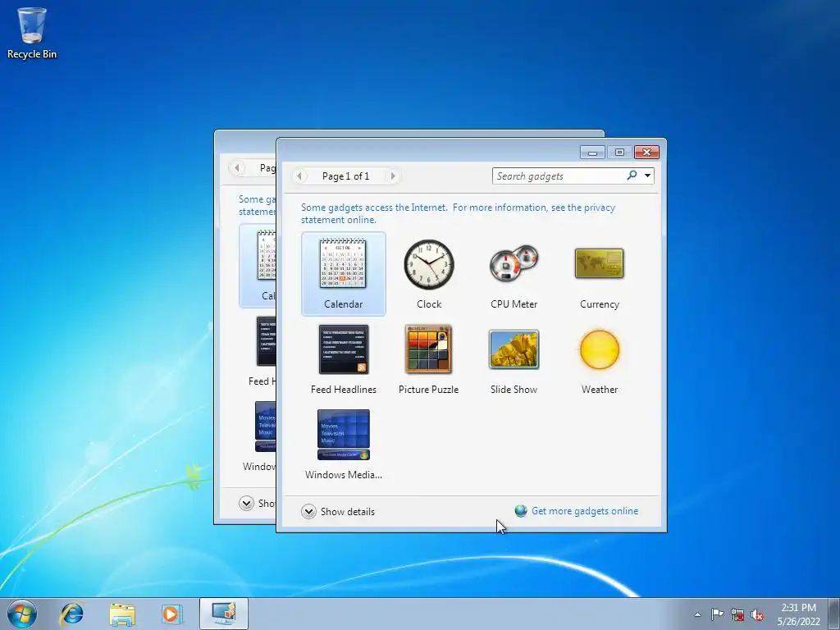Select the Feed Headlines gadget in front window

coord(344,359)
